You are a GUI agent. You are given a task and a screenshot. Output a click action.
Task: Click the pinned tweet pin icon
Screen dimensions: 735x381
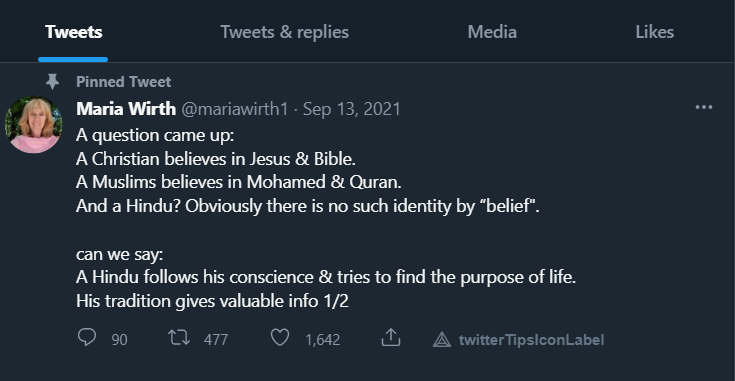pos(52,82)
